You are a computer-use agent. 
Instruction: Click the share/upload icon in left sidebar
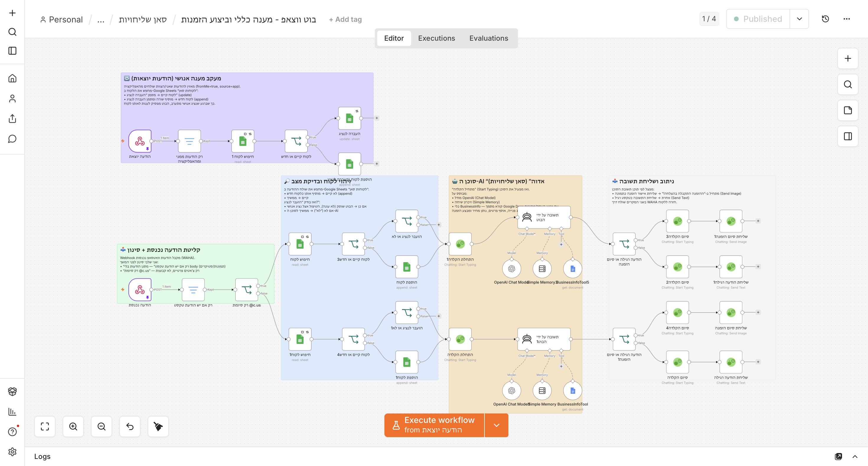pos(12,119)
